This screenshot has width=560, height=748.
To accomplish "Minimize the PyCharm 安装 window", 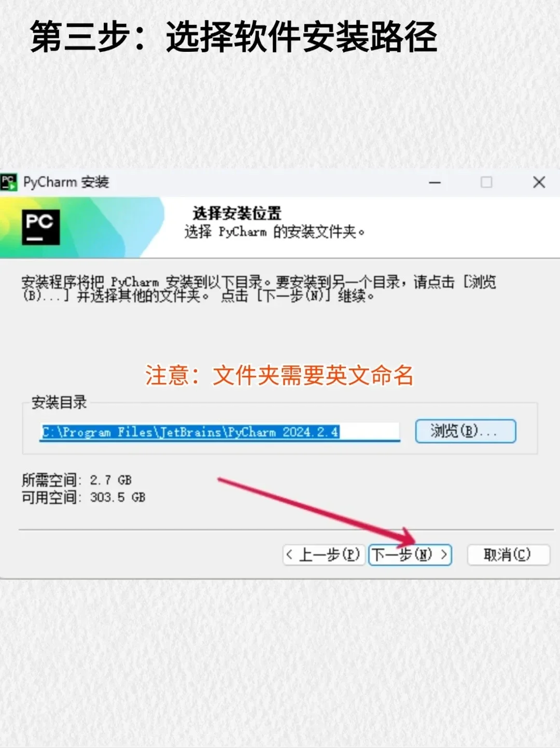I will click(435, 182).
